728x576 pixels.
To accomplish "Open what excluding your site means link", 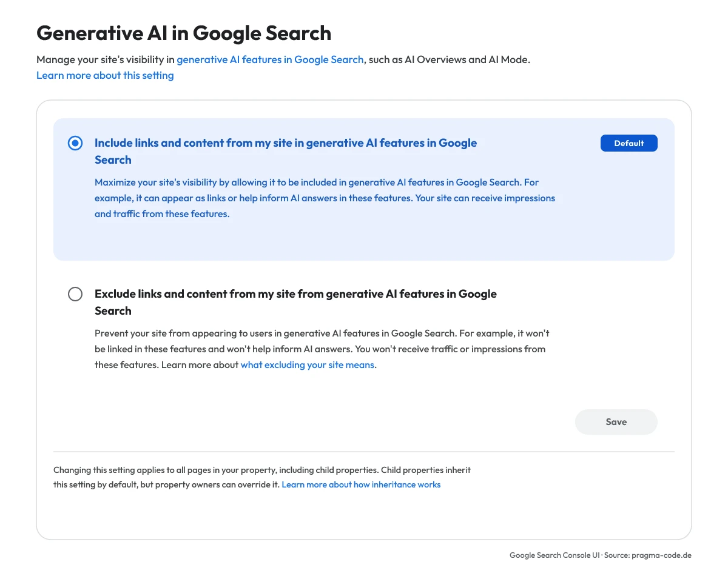I will tap(308, 365).
